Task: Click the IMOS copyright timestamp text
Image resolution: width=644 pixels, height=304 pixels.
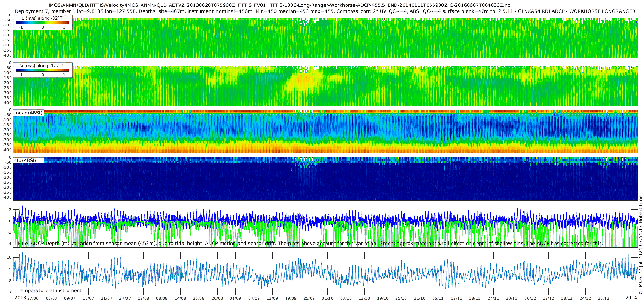Action: click(640, 246)
